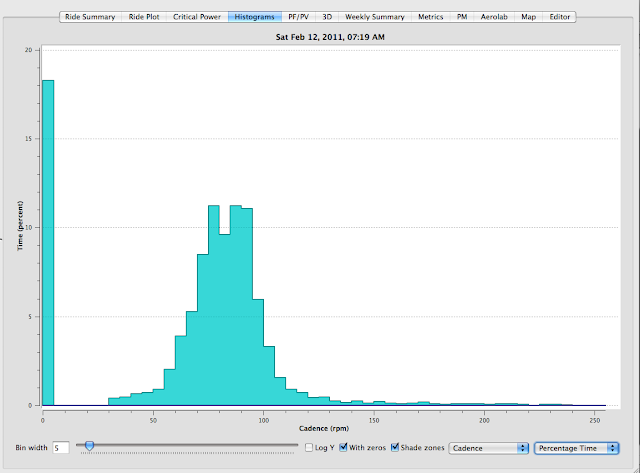Image resolution: width=640 pixels, height=473 pixels.
Task: Toggle the With zeros checkbox
Action: [x=343, y=447]
